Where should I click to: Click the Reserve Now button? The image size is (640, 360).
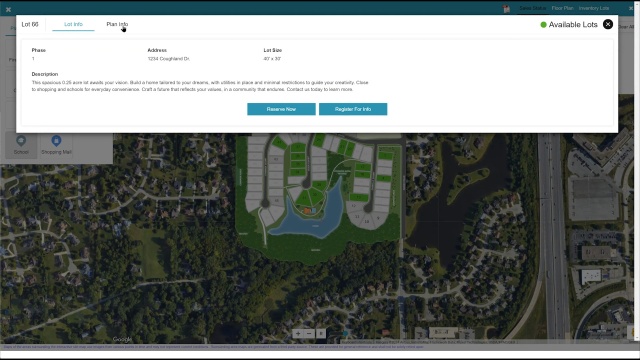[x=281, y=109]
